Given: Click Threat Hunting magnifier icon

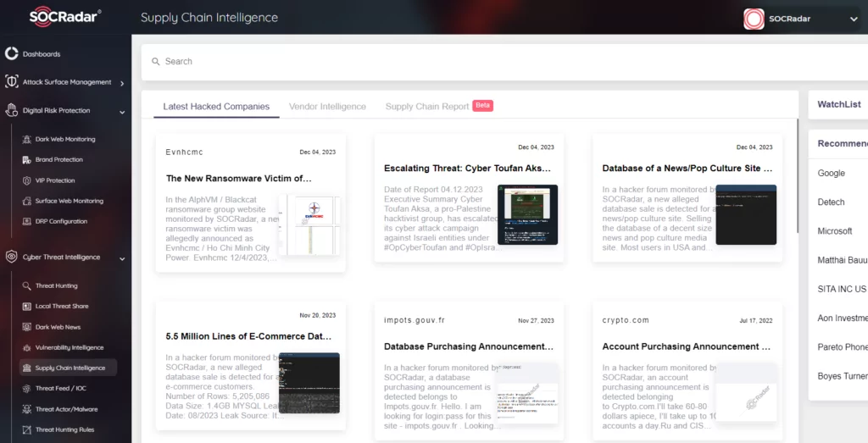Looking at the screenshot, I should [x=26, y=286].
